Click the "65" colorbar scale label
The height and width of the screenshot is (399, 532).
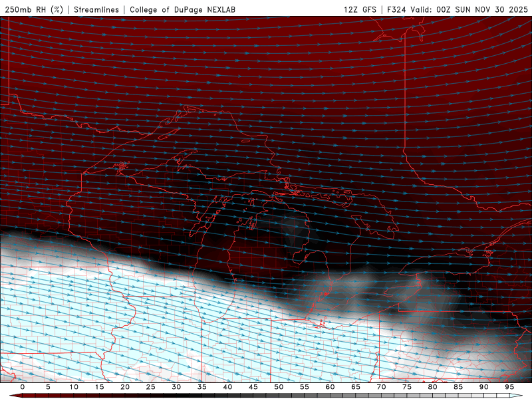[356, 387]
